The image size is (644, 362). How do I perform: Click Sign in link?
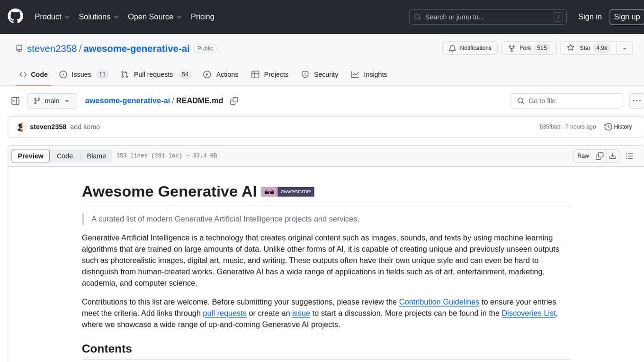(x=590, y=17)
